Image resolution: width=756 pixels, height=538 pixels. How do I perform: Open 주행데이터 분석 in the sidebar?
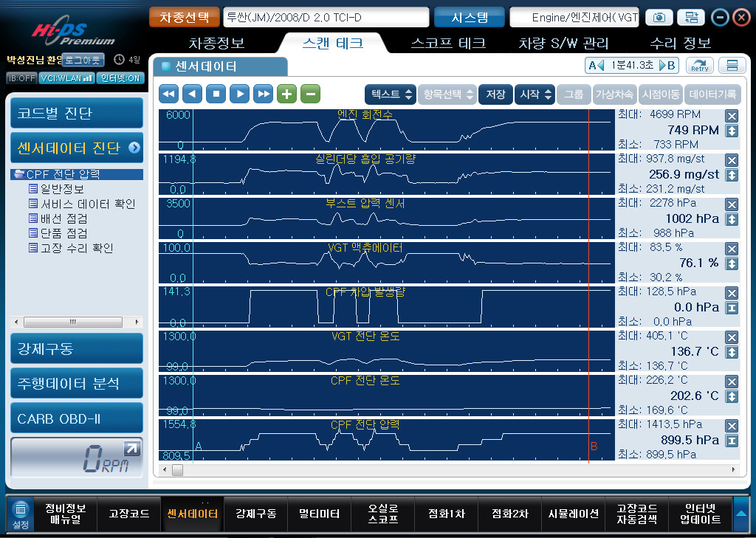pyautogui.click(x=77, y=384)
